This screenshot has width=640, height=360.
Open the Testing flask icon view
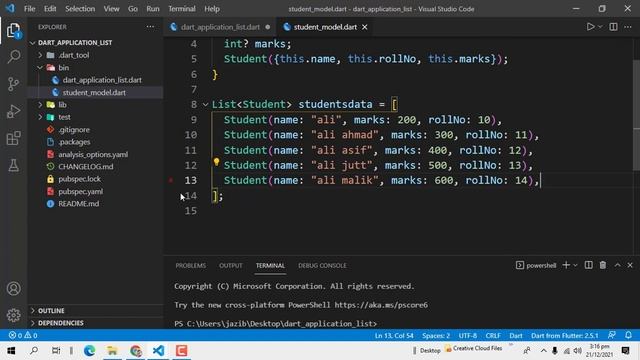pos(13,165)
